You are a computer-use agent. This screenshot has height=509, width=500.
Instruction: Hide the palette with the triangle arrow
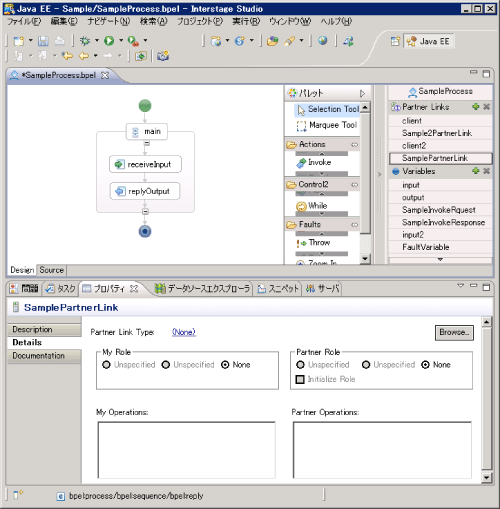click(362, 93)
